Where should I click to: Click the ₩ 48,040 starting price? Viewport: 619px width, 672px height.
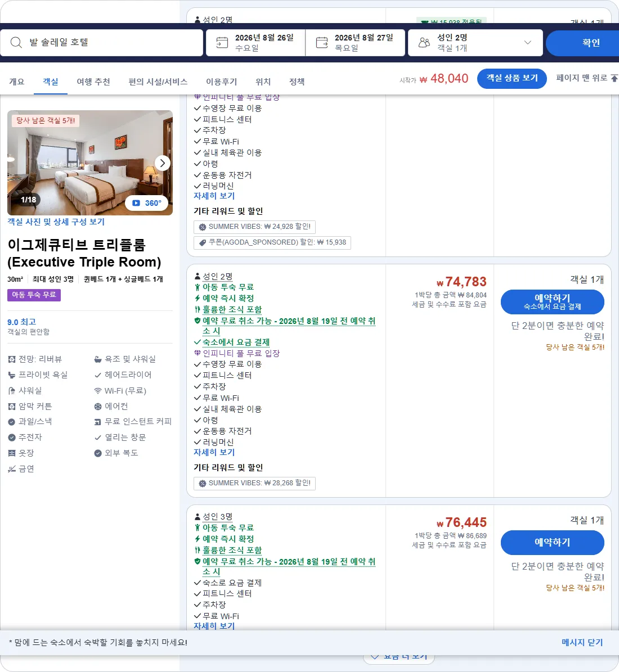coord(444,78)
